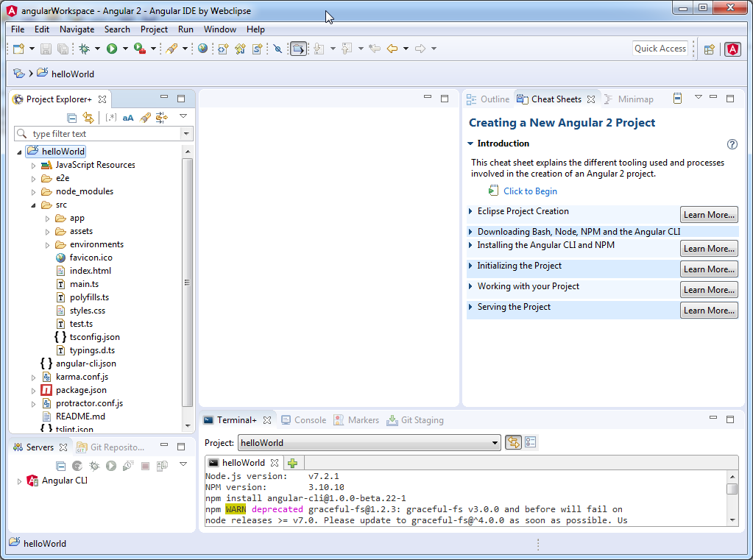The image size is (753, 560).
Task: Expand the node_modules folder
Action: pos(33,191)
